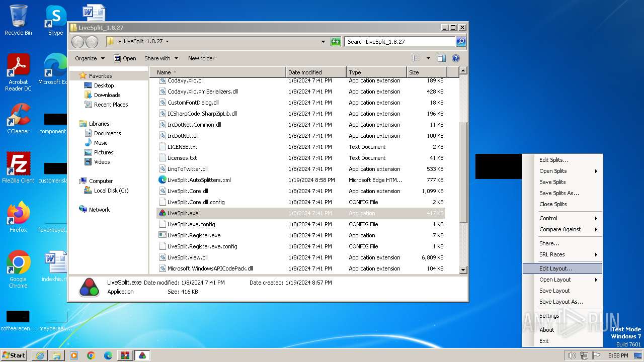Open the Recycle Bin desktop icon

18,20
